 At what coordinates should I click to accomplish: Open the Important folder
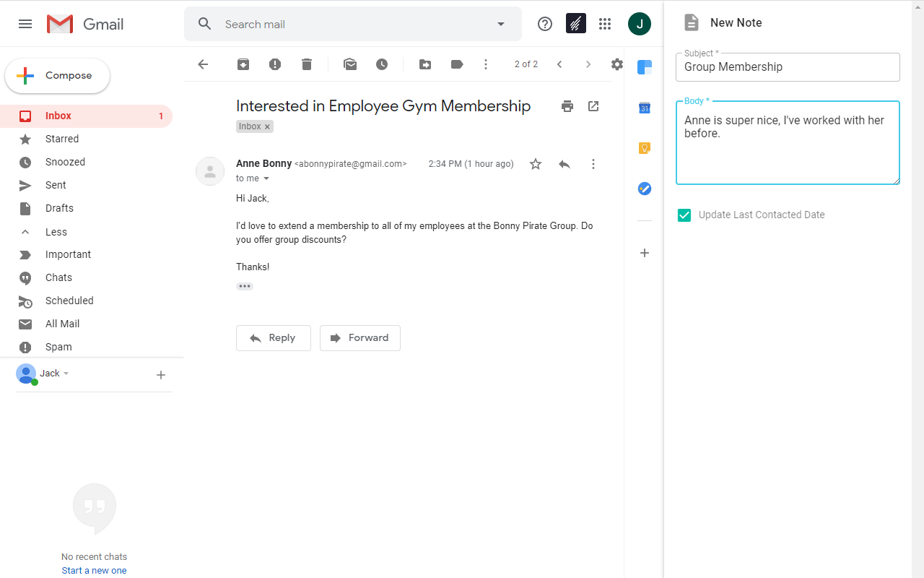(x=86, y=254)
